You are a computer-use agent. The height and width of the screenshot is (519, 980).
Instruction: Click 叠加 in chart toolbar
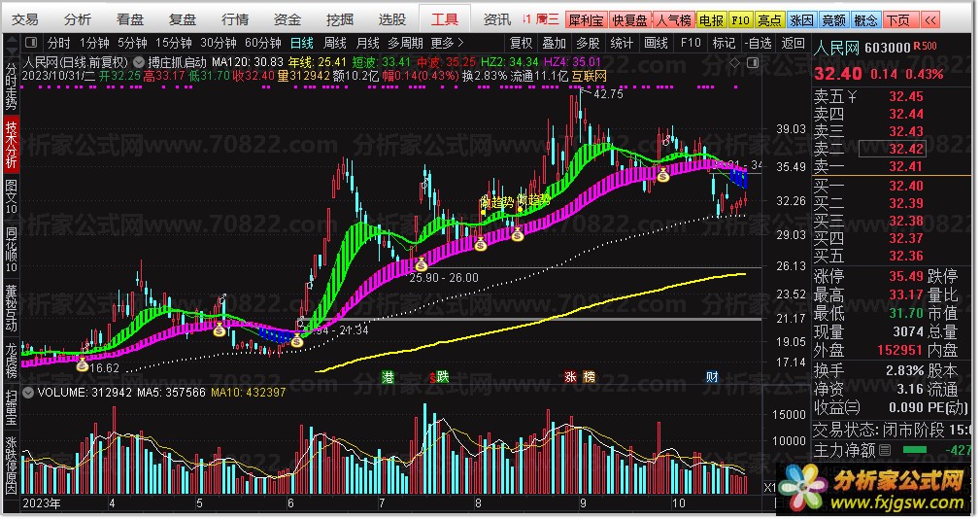tap(555, 43)
